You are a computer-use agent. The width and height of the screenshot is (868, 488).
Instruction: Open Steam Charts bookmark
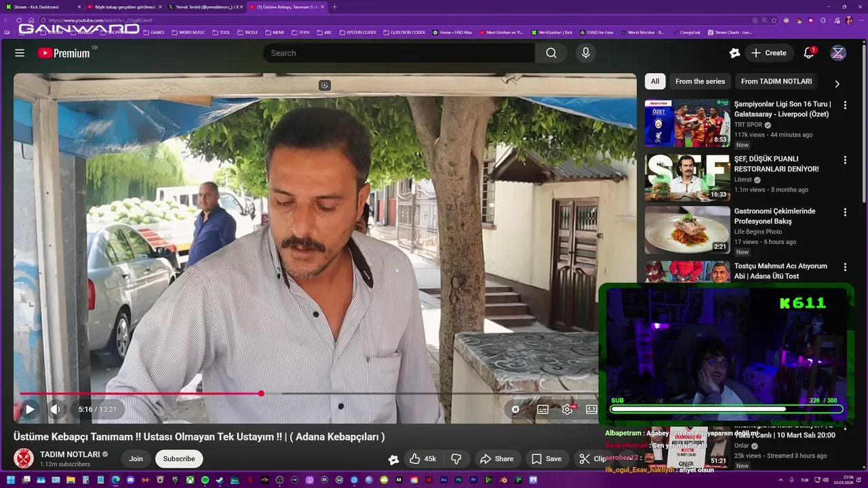pos(730,33)
